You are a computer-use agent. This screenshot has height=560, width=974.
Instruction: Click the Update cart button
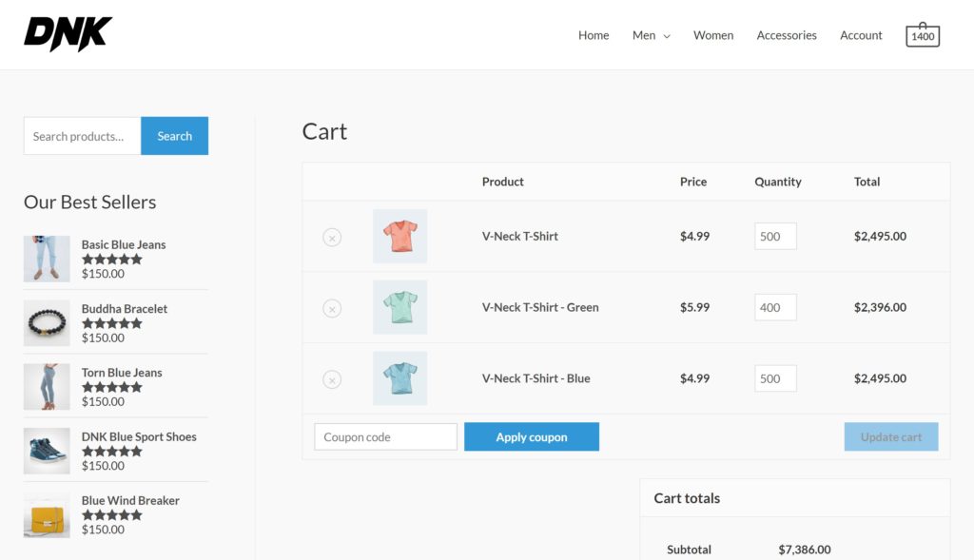[890, 437]
